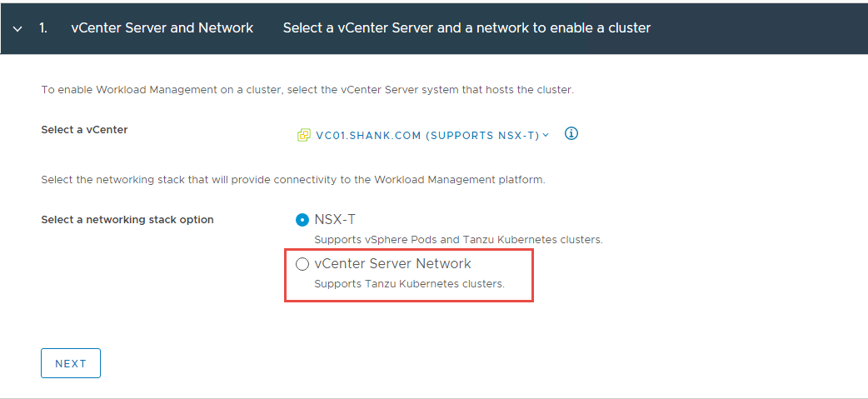868x399 pixels.
Task: Collapse step 1 using the header chevron
Action: (x=17, y=29)
